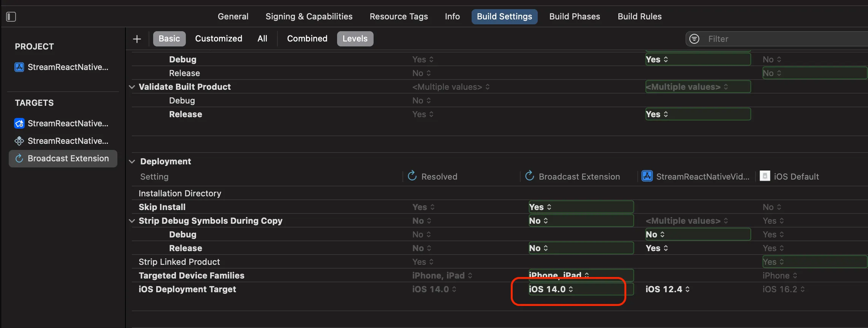The width and height of the screenshot is (868, 328).
Task: Collapse Strip Debug Symbols During Copy row
Action: (x=132, y=221)
